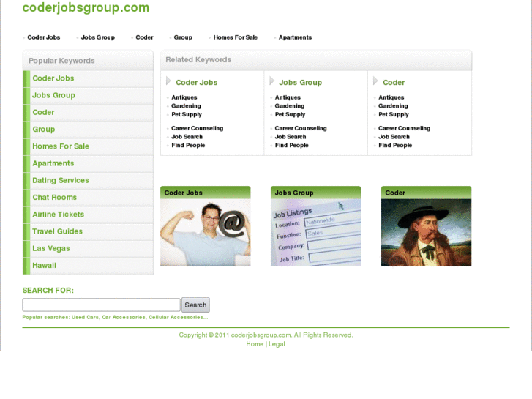Click Used Cars popular search
The height and width of the screenshot is (399, 532).
coord(85,317)
